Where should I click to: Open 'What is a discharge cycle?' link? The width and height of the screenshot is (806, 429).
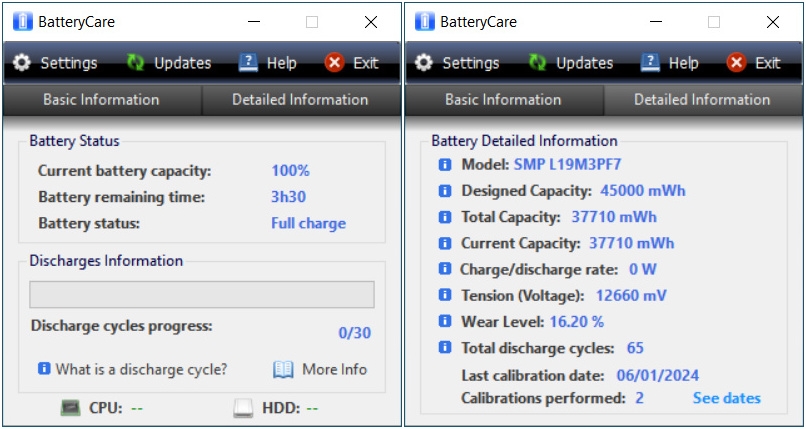coord(141,369)
